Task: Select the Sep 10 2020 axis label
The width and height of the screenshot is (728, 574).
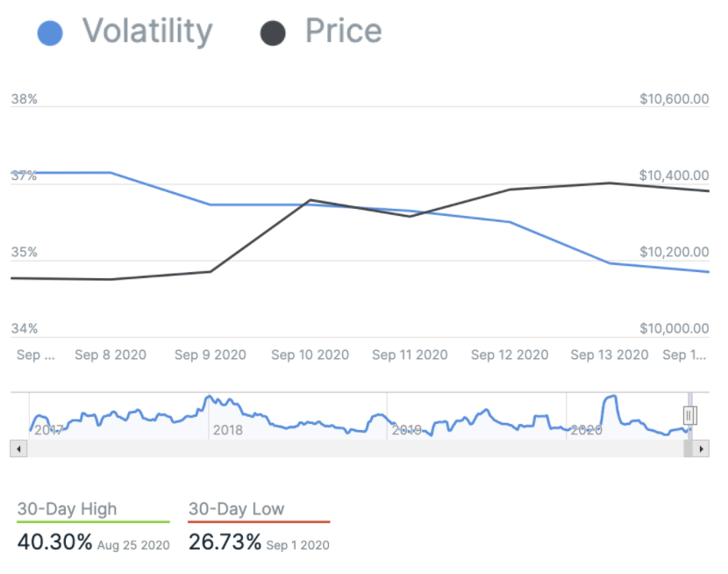Action: click(x=310, y=355)
